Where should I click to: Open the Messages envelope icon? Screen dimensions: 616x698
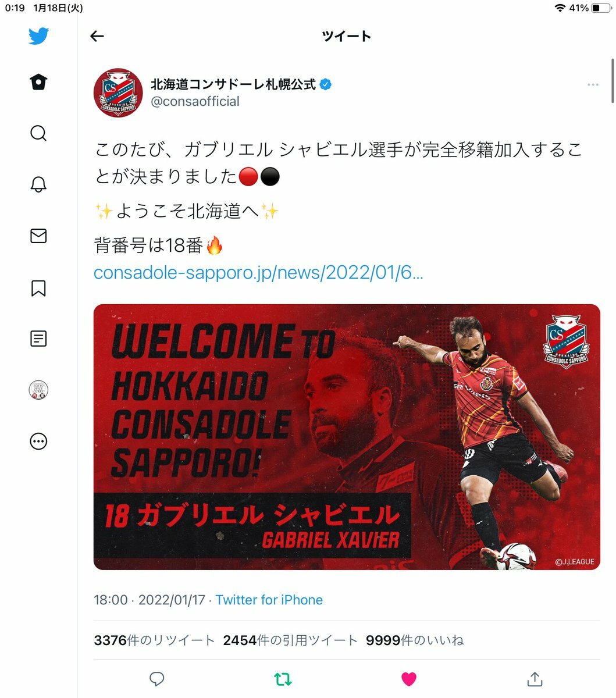click(38, 236)
